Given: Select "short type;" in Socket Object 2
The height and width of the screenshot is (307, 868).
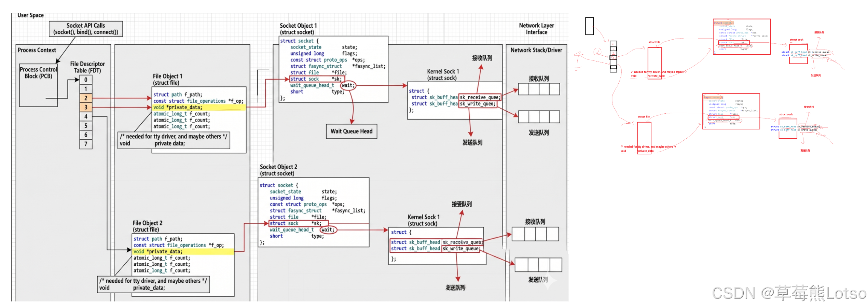Looking at the screenshot, I should click(x=297, y=236).
